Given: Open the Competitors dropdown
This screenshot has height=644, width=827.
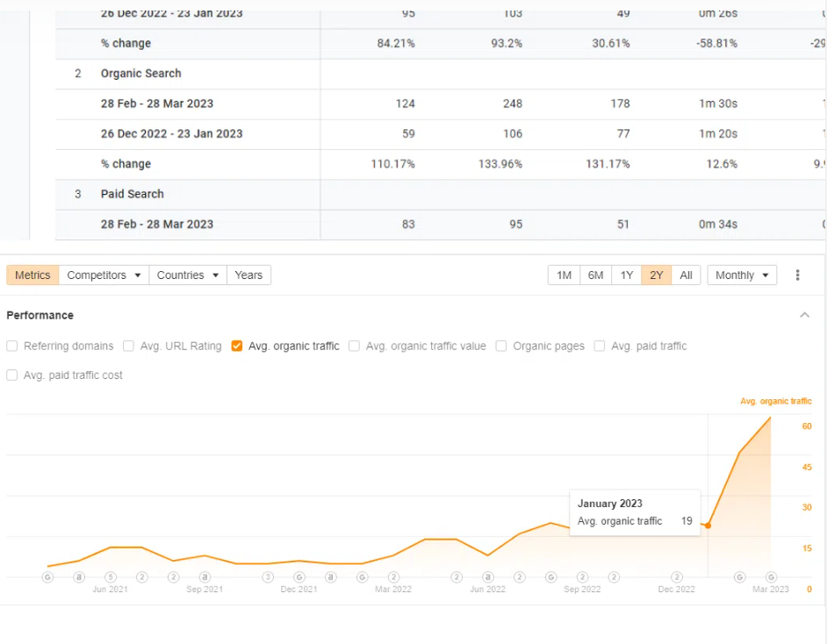Looking at the screenshot, I should (x=103, y=275).
